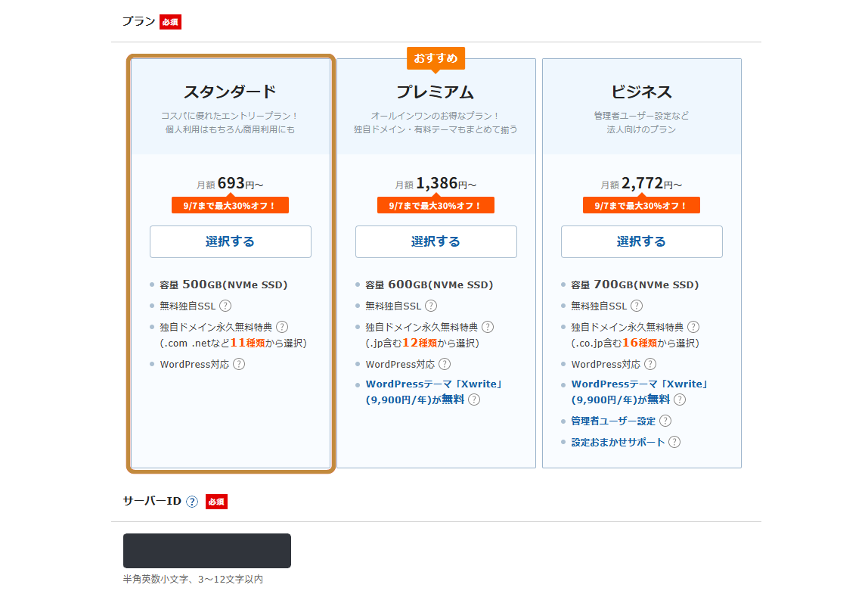Click the 管理者ユーザー設定 feature text
Screen dimensions: 868x597
613,421
